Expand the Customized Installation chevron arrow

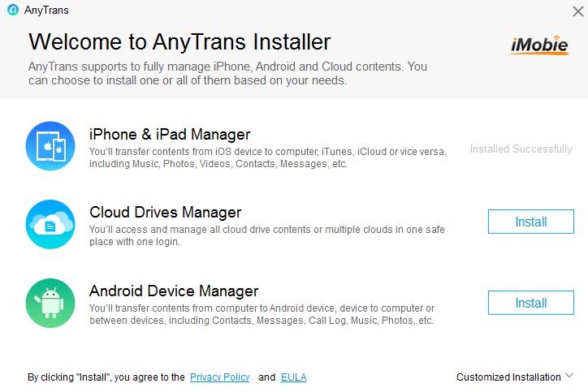pyautogui.click(x=569, y=375)
